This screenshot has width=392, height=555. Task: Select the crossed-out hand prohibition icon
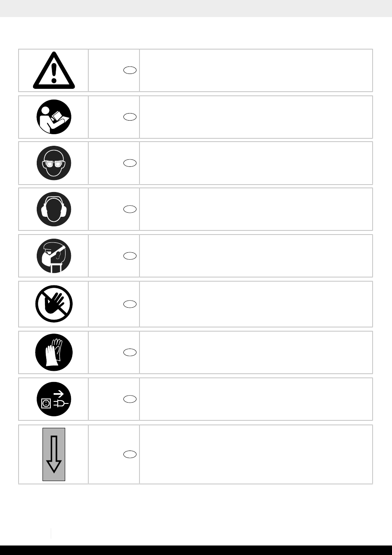tap(54, 304)
